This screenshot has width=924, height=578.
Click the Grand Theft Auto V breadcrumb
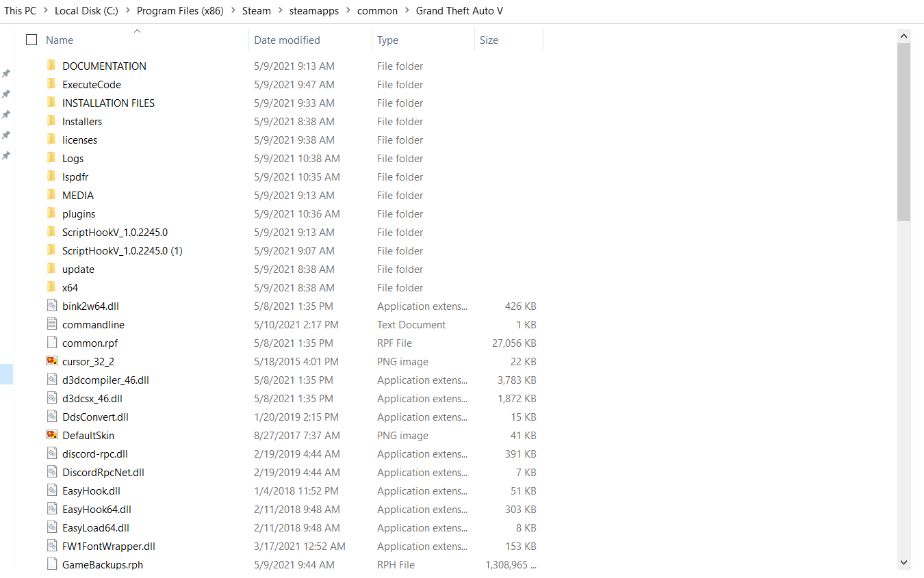pyautogui.click(x=460, y=11)
